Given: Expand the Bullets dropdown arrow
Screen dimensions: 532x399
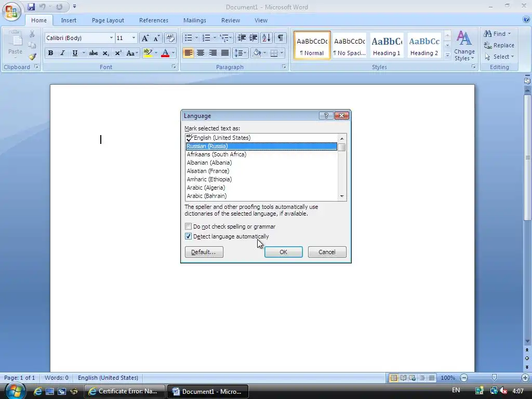Looking at the screenshot, I should 196,37.
